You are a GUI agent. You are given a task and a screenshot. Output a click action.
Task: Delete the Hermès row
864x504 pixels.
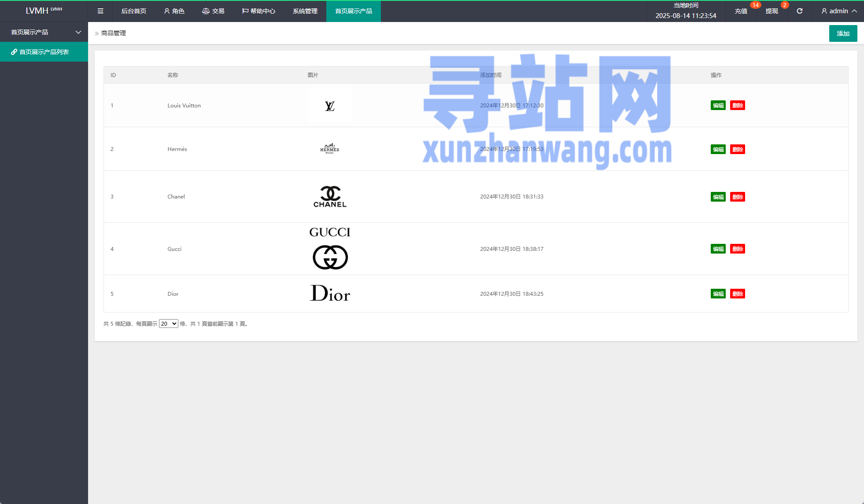click(738, 149)
